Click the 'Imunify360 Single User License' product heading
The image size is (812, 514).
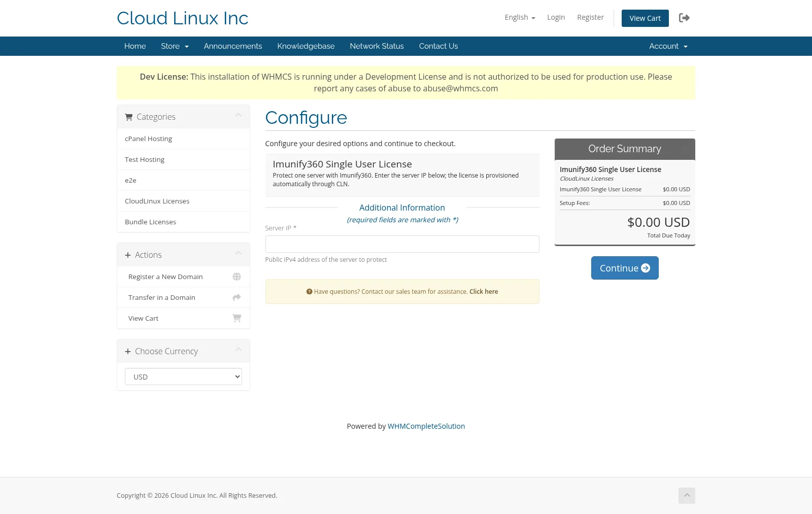click(342, 164)
